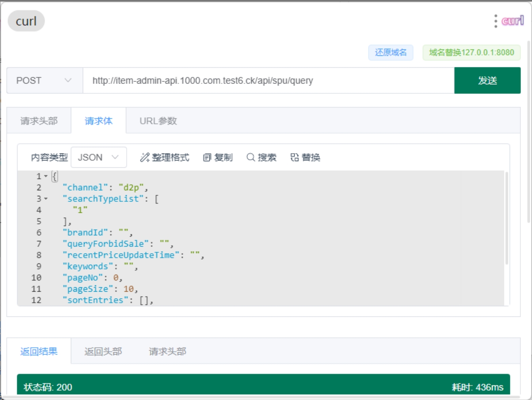
Task: Click the JSON editor vertical scrollbar
Action: [506, 218]
